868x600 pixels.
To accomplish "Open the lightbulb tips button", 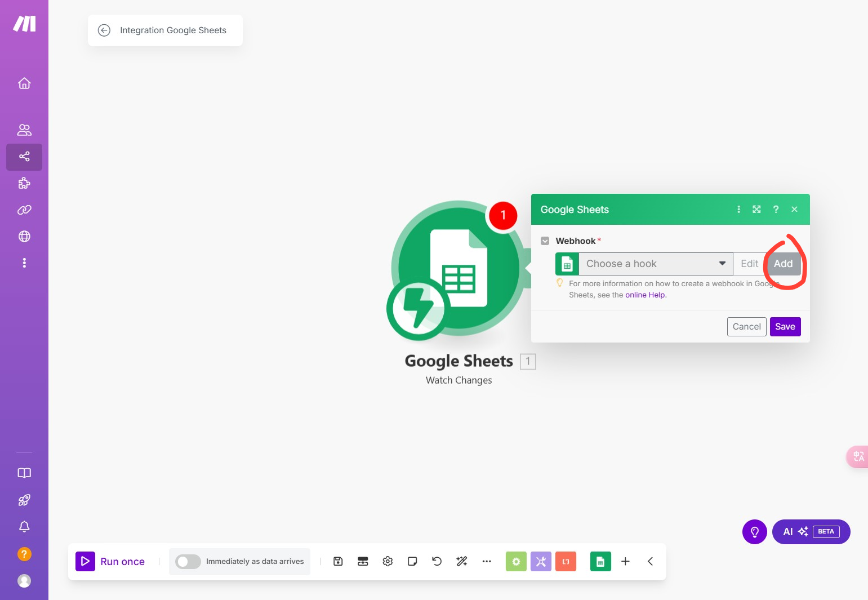I will coord(755,532).
